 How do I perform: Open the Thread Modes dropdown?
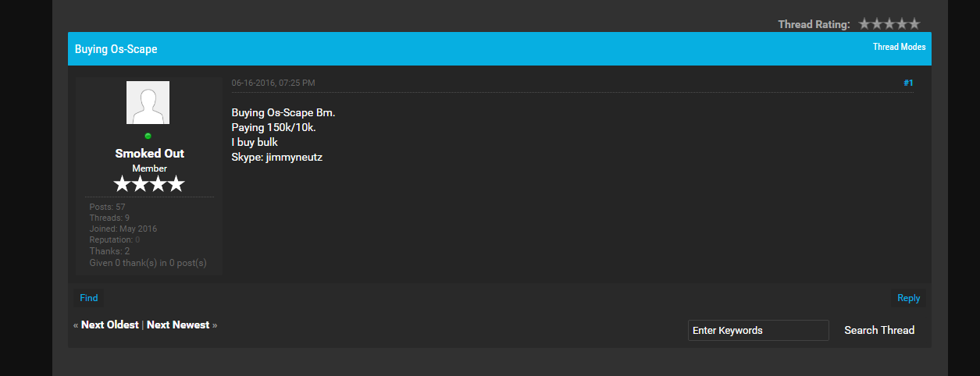[x=899, y=47]
